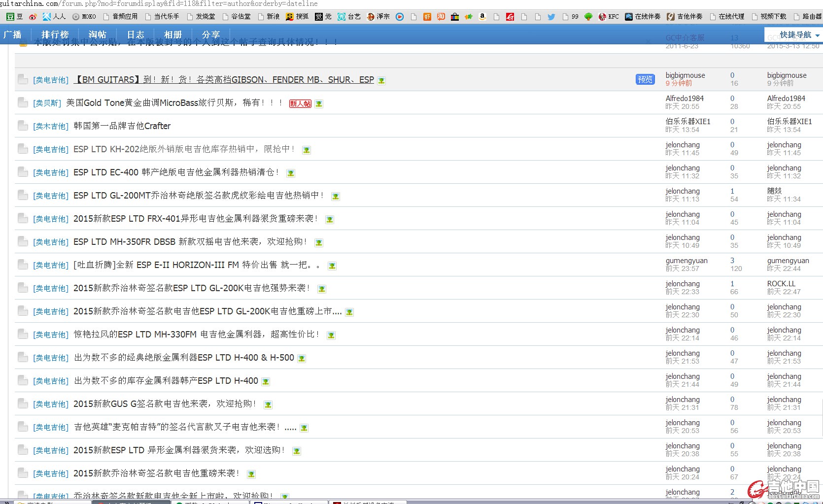823x504 pixels.
Task: Open the ESP E-II HORIZON-III FM thread
Action: click(x=197, y=265)
